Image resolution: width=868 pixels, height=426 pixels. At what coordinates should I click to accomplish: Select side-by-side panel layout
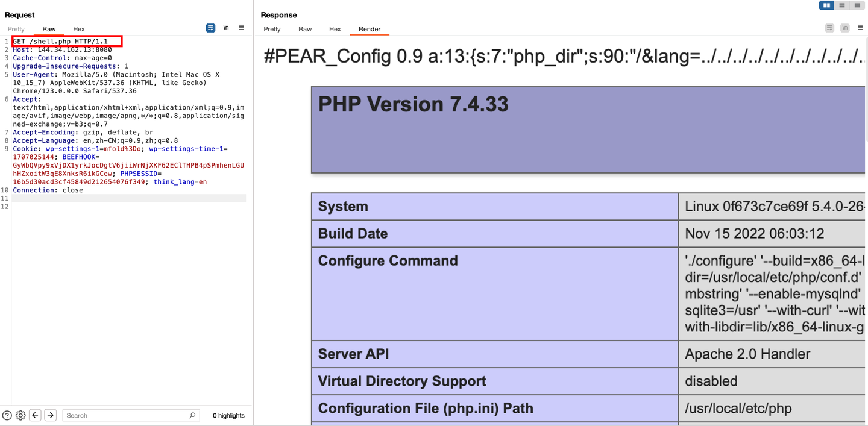click(826, 5)
